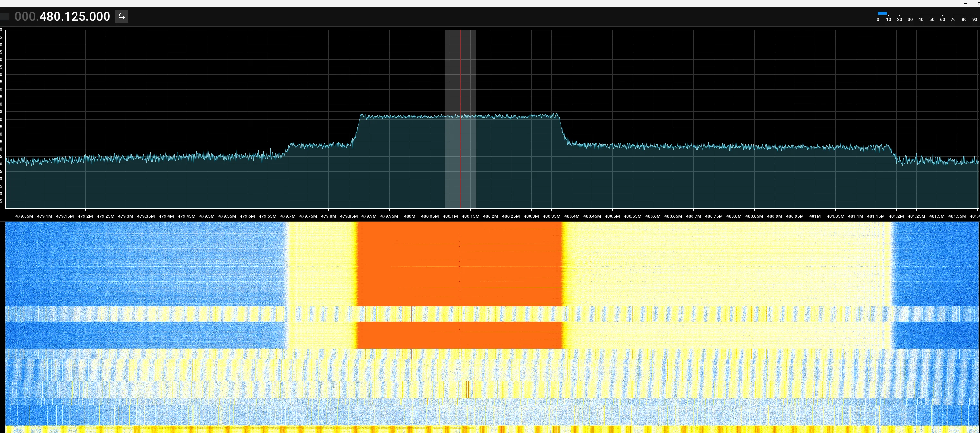Click the 479.5M frequency axis label
The height and width of the screenshot is (433, 980).
(x=207, y=216)
